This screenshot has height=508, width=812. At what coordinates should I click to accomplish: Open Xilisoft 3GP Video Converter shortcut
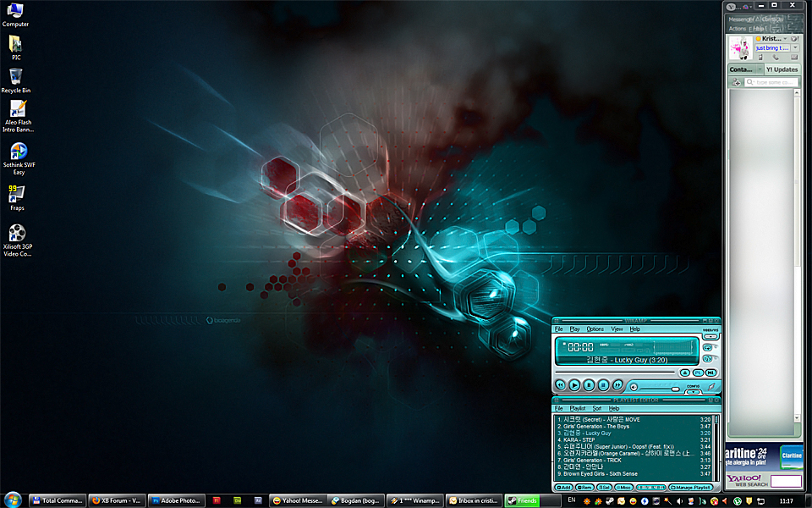18,240
